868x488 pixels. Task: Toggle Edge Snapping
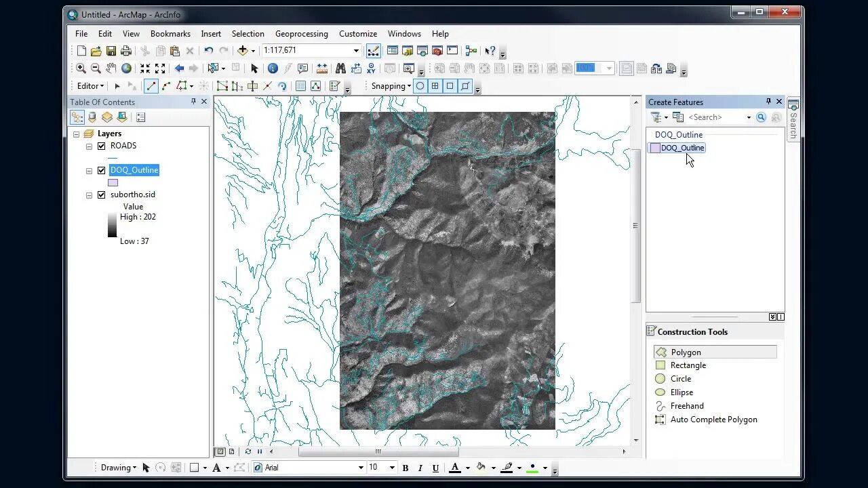coord(465,86)
